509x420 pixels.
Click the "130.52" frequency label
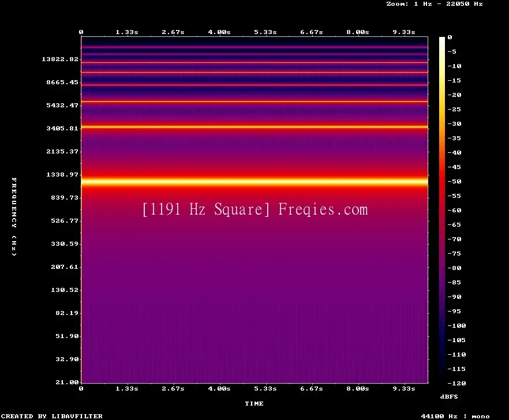(x=65, y=290)
